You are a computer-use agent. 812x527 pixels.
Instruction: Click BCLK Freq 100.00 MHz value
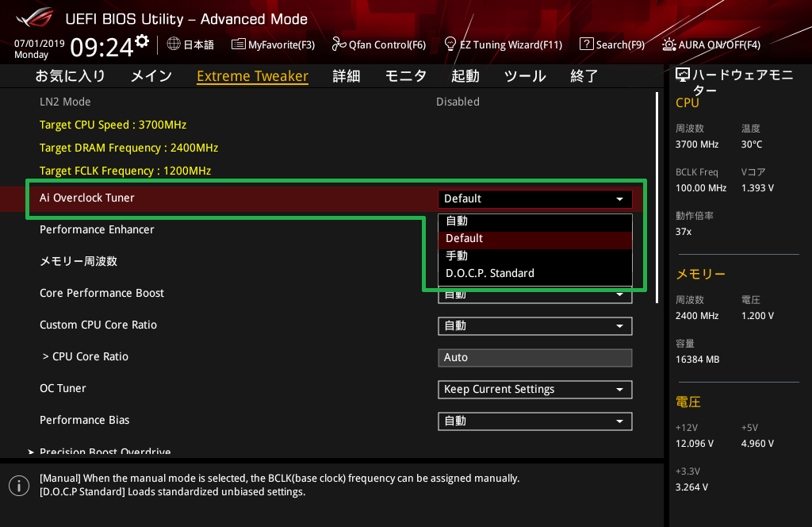(x=701, y=188)
